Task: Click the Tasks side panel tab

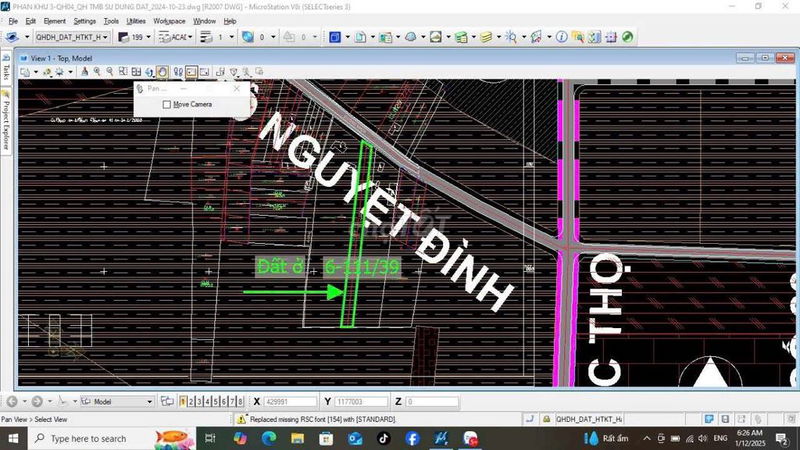Action: point(6,73)
